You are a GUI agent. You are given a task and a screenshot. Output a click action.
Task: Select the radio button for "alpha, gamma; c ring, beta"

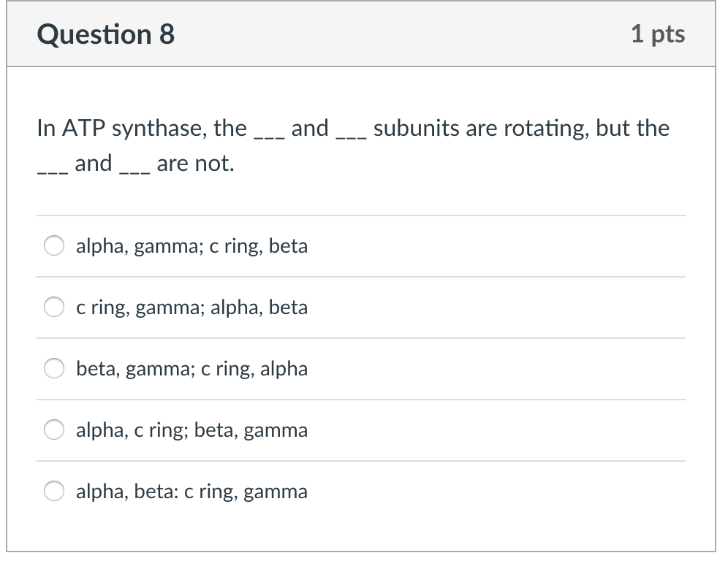[53, 246]
